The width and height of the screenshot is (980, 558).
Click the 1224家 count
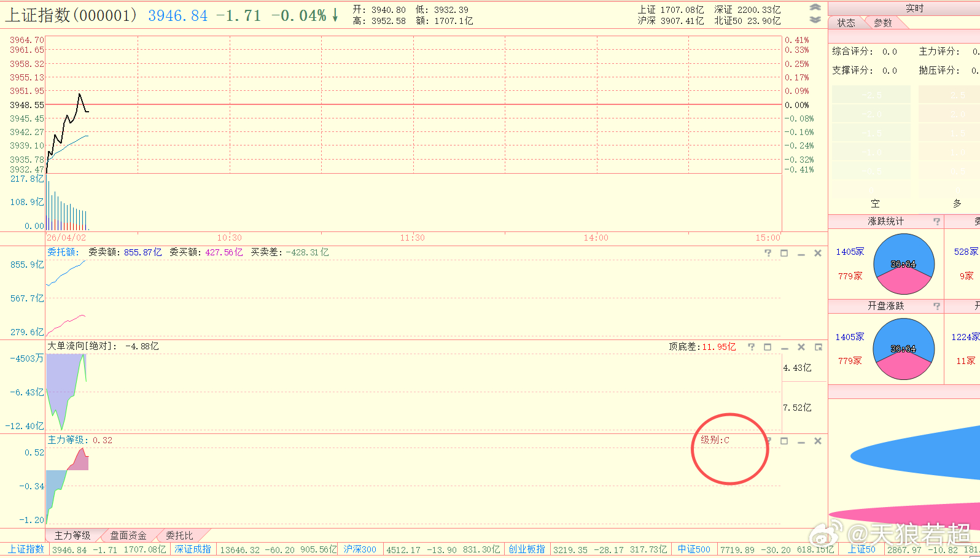click(966, 337)
